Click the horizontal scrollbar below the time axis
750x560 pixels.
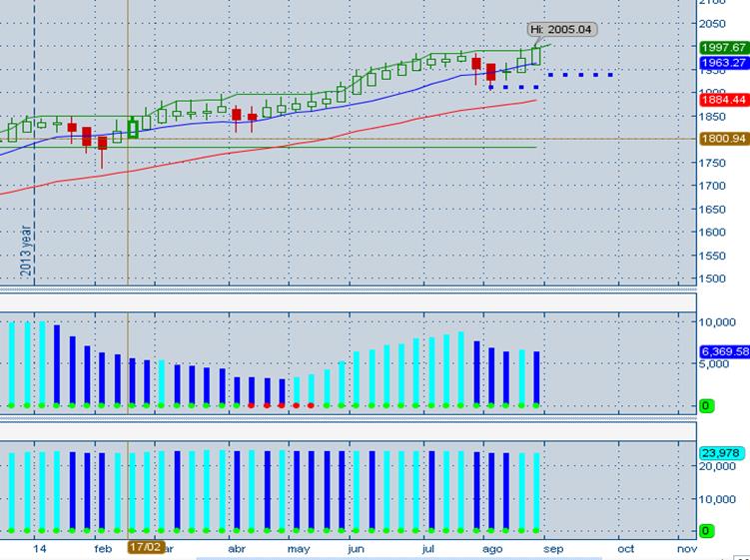[398, 558]
